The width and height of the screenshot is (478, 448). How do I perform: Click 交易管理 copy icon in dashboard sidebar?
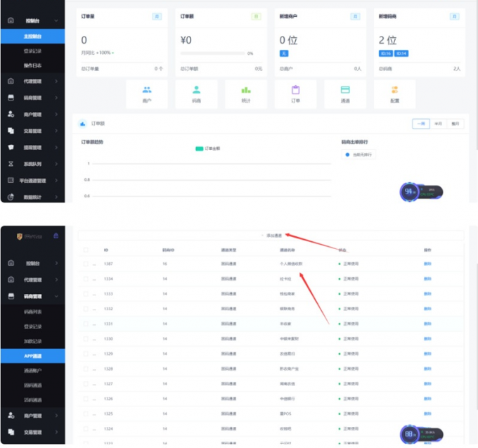pos(11,131)
